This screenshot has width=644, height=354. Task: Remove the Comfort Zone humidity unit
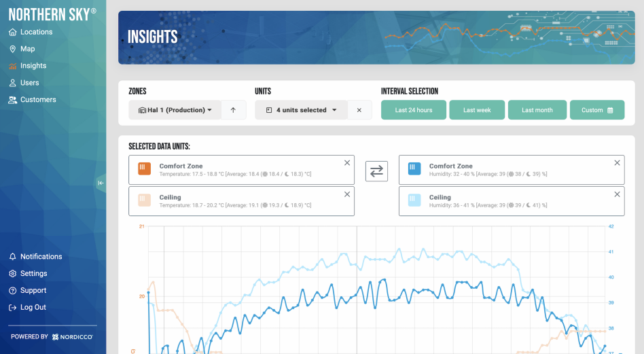point(617,163)
